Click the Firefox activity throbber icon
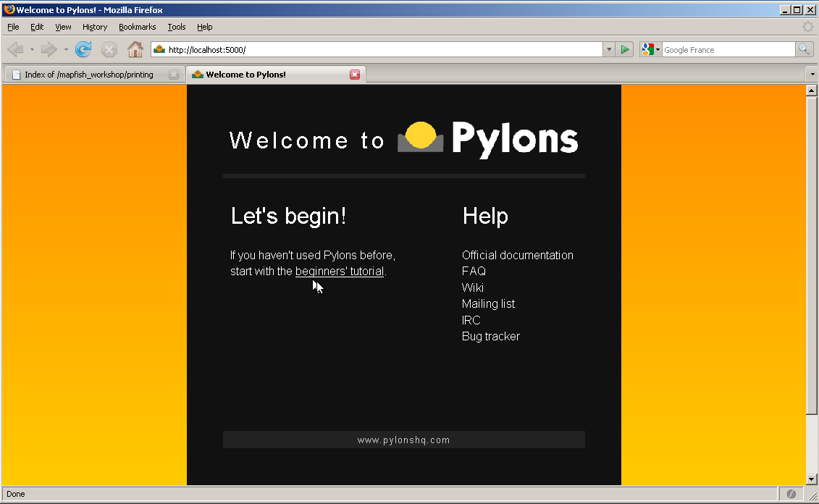 [x=807, y=27]
